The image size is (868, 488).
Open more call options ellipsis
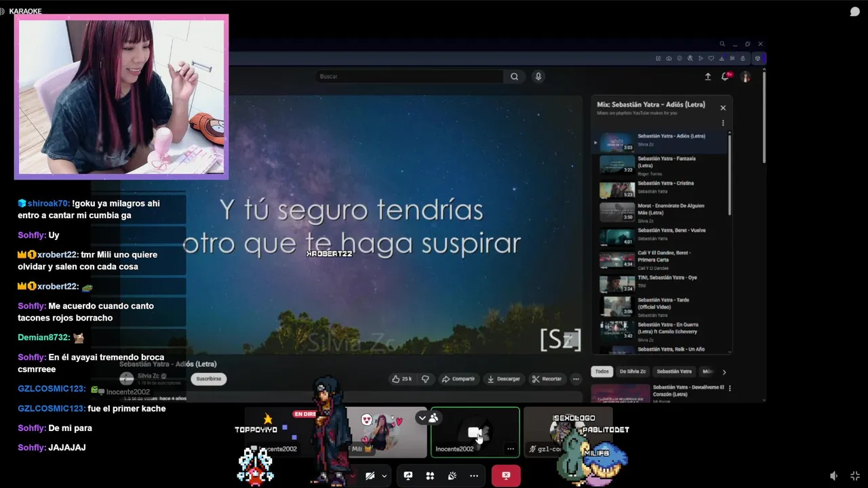pos(474,476)
